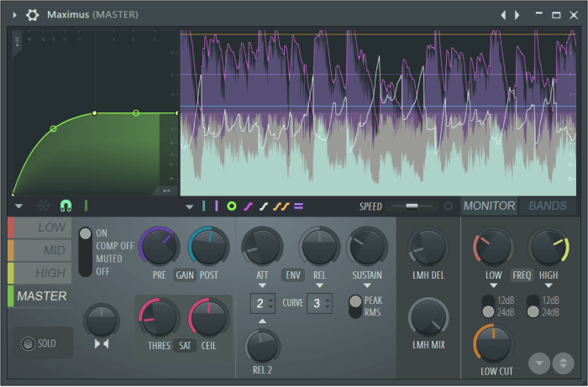Open the monitor display options dropdown arrow
Viewport: 588px width, 387px height.
(x=189, y=207)
